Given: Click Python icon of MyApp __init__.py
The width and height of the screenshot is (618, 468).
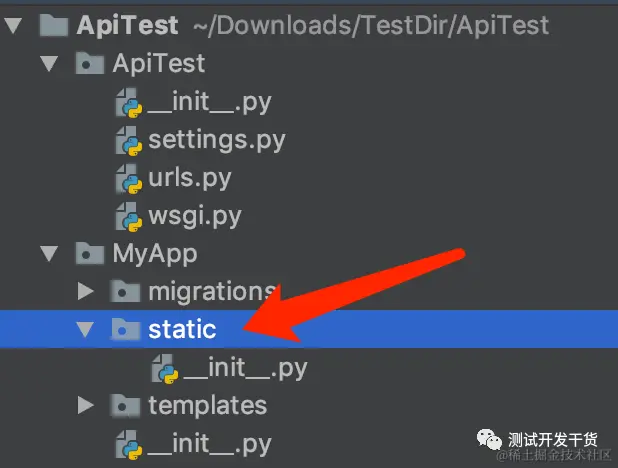Looking at the screenshot, I should [x=128, y=445].
